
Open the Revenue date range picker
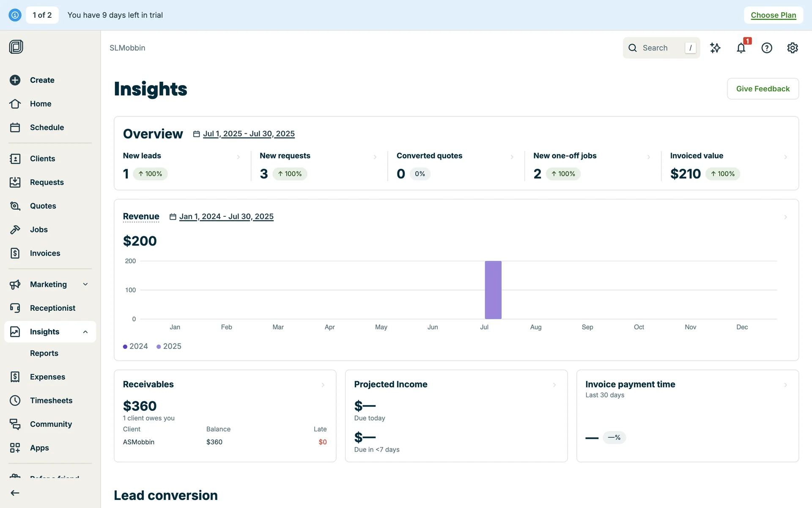tap(226, 216)
